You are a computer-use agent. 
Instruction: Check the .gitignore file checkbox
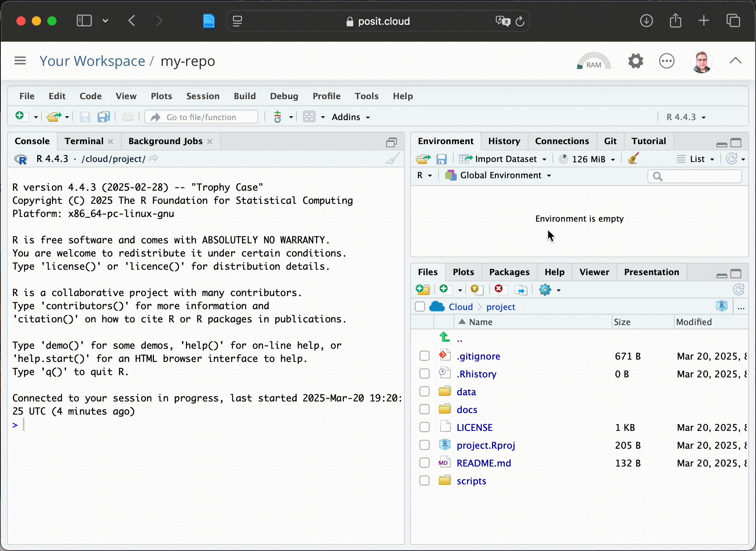[425, 356]
